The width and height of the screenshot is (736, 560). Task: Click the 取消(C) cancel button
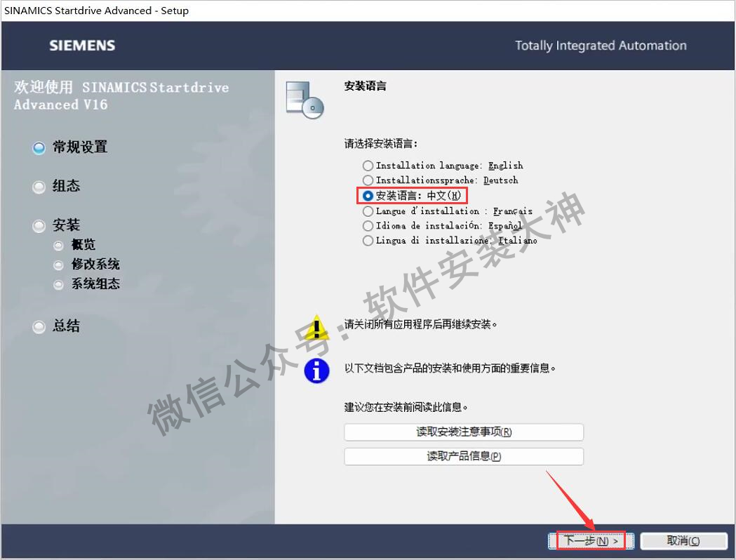point(683,541)
